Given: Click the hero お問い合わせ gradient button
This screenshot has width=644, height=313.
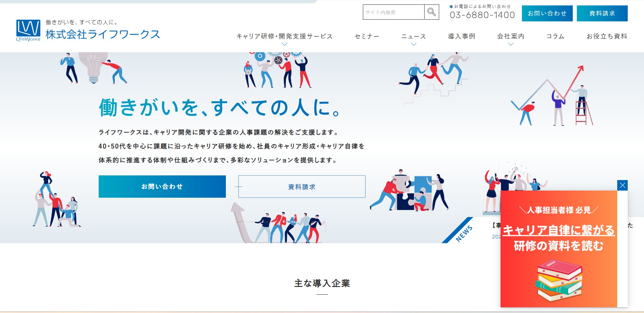Looking at the screenshot, I should (162, 187).
